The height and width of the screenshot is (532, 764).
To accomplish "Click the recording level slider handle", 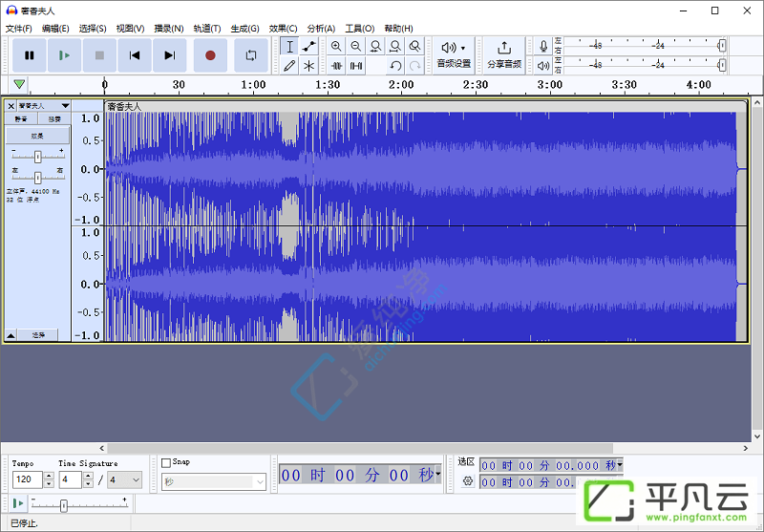I will click(x=722, y=46).
